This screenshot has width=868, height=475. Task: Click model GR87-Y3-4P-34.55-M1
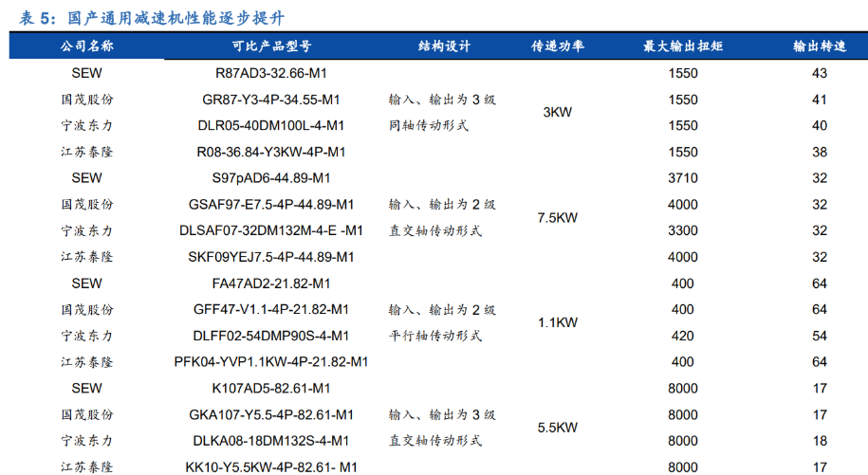click(271, 100)
